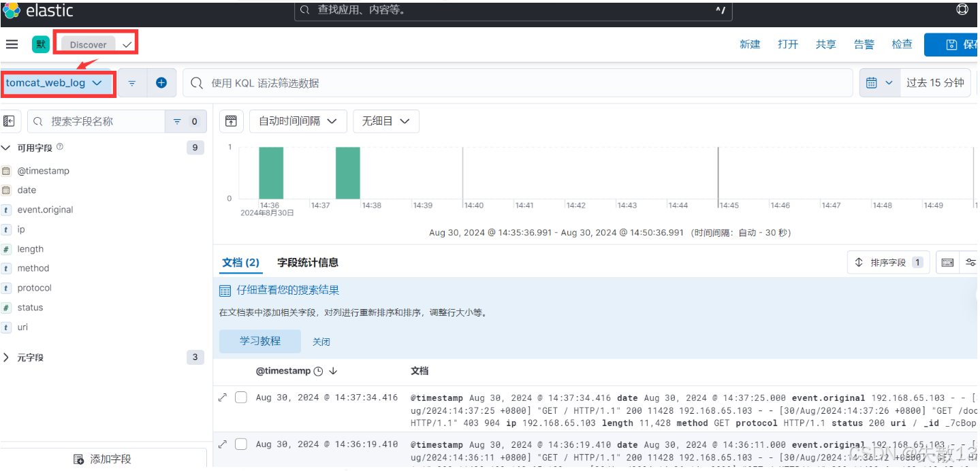Focus the search field names input

point(96,121)
